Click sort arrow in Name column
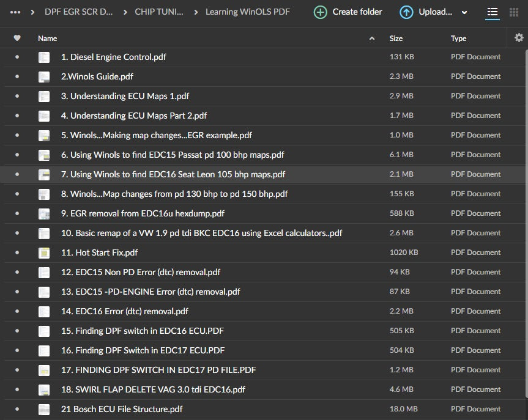This screenshot has width=528, height=420. 372,39
